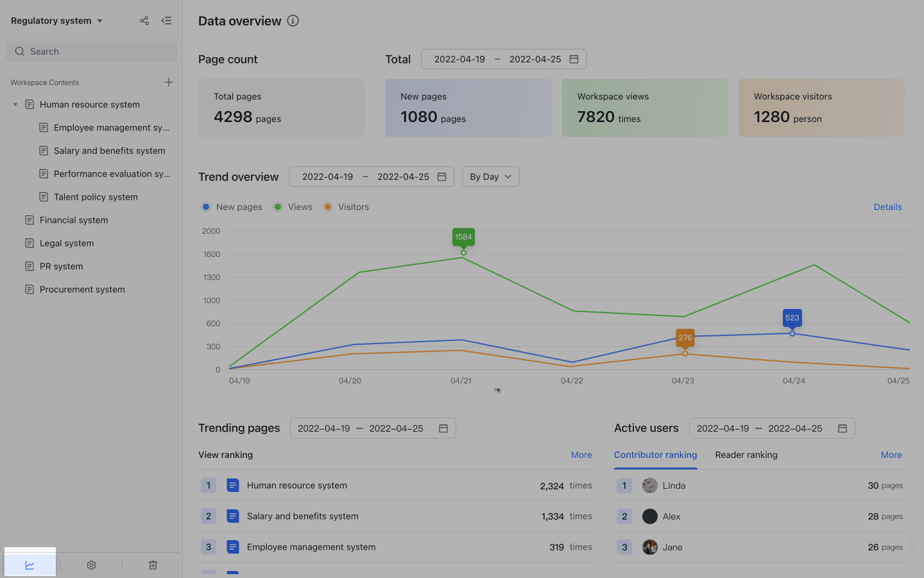Open the By Day dropdown
Viewport: 924px width, 578px height.
tap(490, 176)
